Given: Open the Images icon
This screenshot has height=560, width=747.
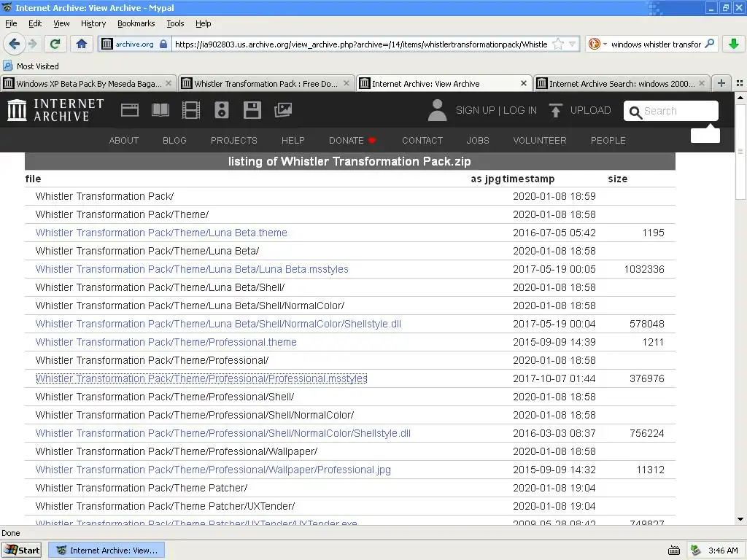Looking at the screenshot, I should click(x=283, y=110).
